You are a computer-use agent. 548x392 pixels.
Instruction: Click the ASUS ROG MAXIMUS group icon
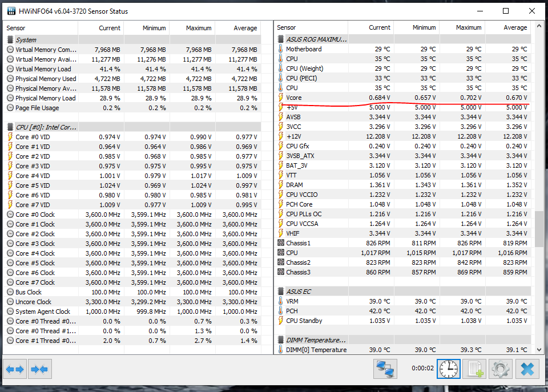coord(281,39)
